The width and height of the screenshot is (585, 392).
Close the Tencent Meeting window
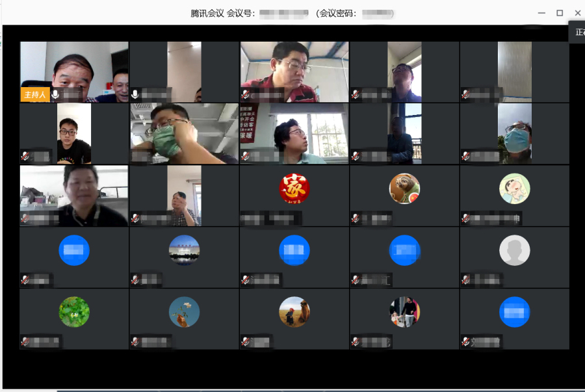[x=577, y=13]
